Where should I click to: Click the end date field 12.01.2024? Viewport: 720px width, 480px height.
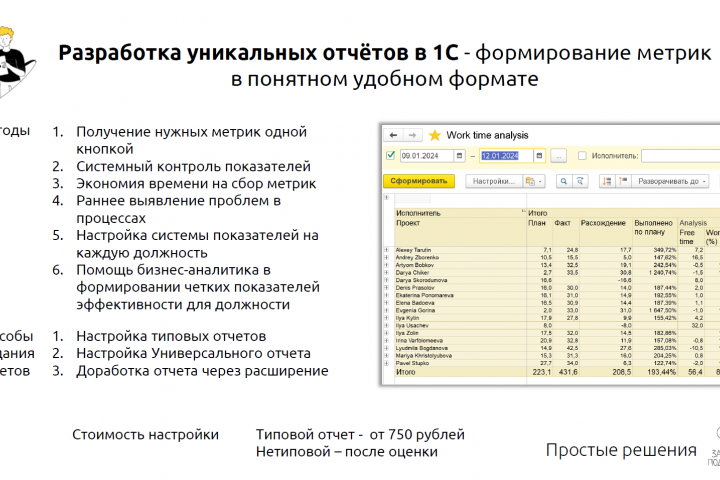(506, 156)
